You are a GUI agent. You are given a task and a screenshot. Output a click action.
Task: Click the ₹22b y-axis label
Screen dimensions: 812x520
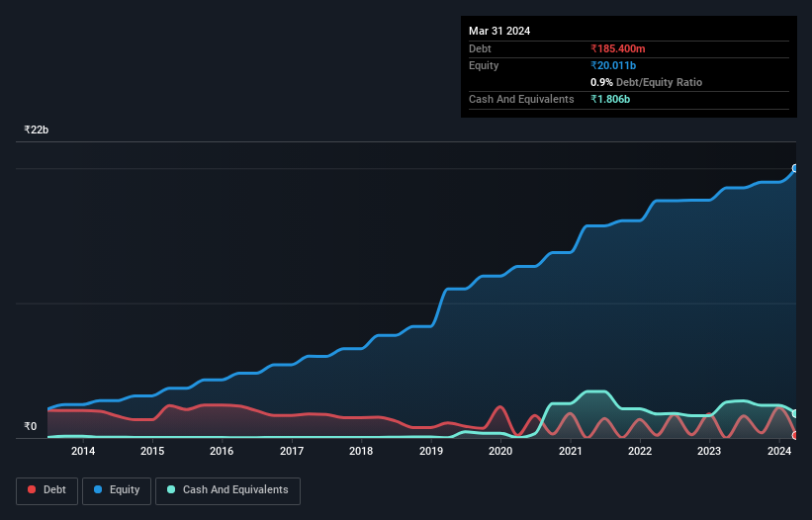(x=37, y=130)
